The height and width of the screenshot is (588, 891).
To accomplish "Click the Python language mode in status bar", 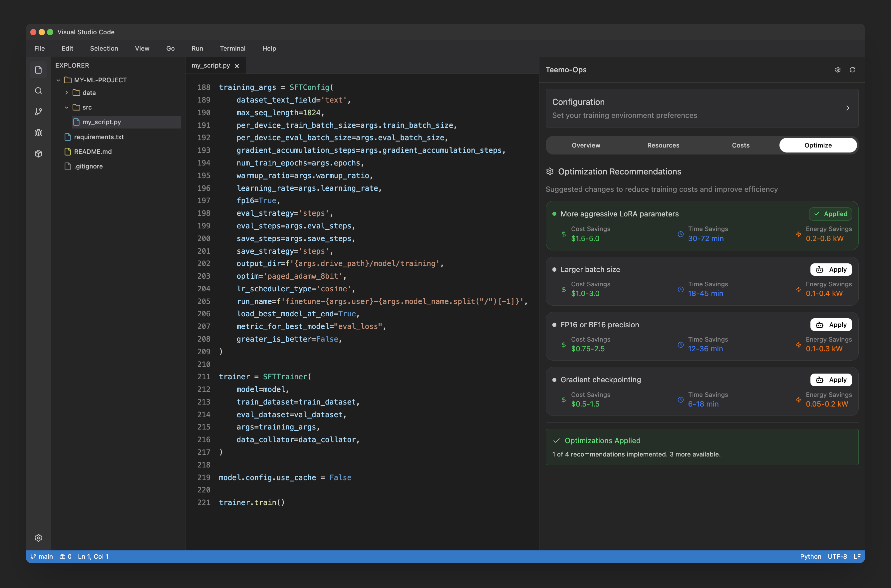I will [810, 556].
